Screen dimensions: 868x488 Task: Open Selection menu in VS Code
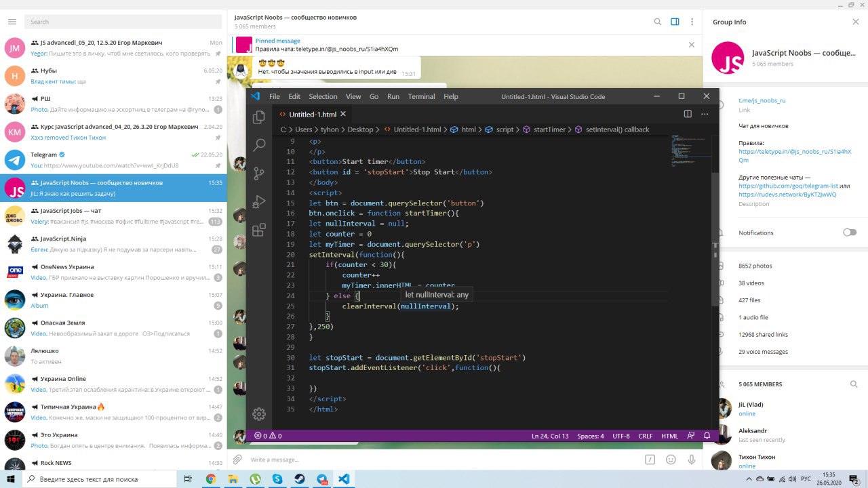(323, 96)
